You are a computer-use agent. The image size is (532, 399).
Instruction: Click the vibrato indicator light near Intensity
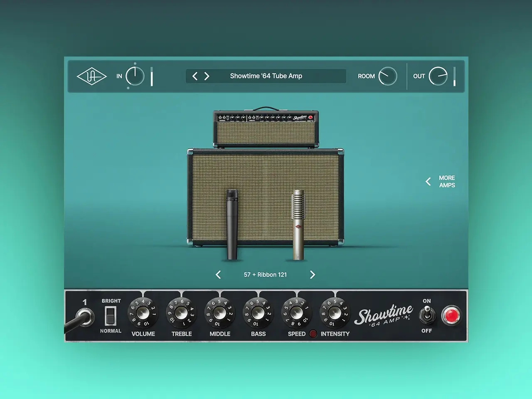[313, 334]
